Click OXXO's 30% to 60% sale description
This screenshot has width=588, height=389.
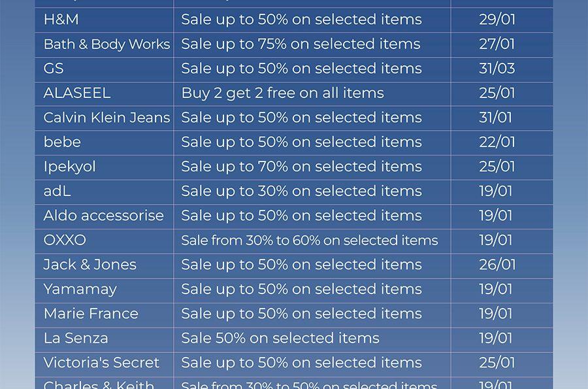(x=310, y=241)
